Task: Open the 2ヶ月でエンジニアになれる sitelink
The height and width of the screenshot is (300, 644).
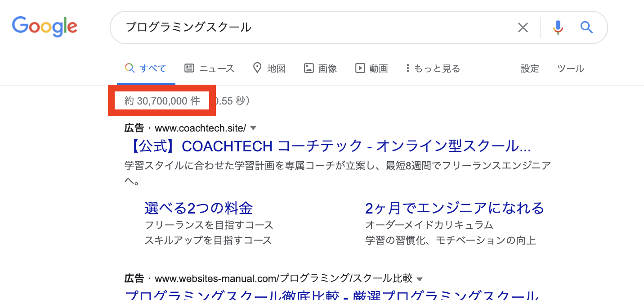Action: 454,208
